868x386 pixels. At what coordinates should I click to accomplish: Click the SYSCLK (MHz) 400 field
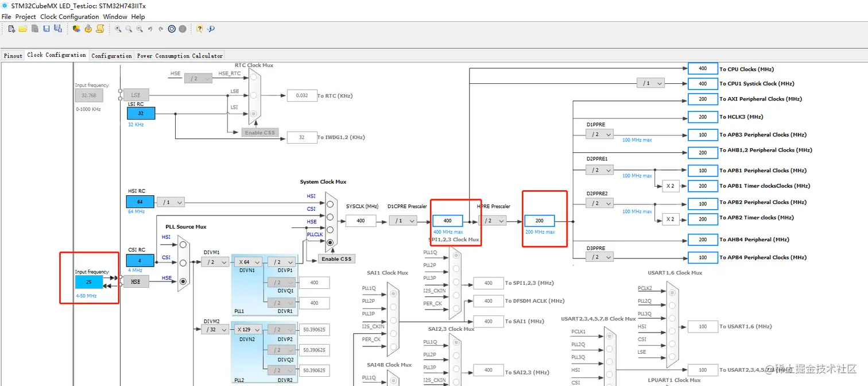pos(361,221)
